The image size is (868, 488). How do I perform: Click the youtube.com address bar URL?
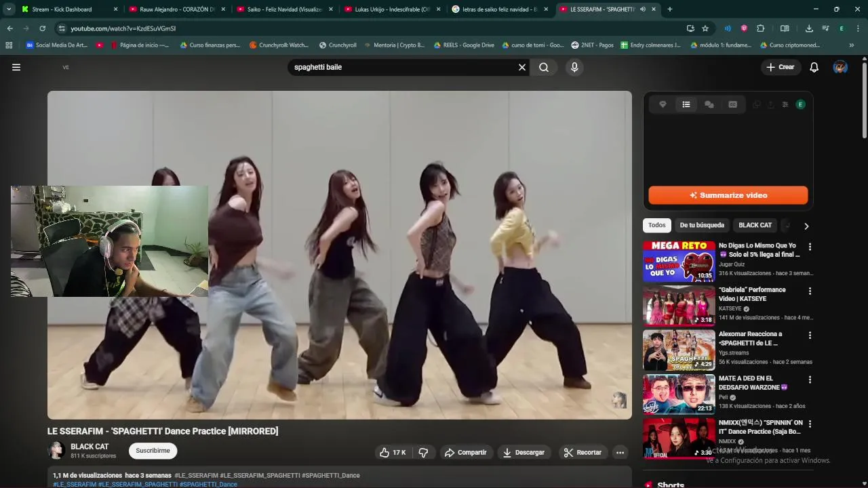123,28
